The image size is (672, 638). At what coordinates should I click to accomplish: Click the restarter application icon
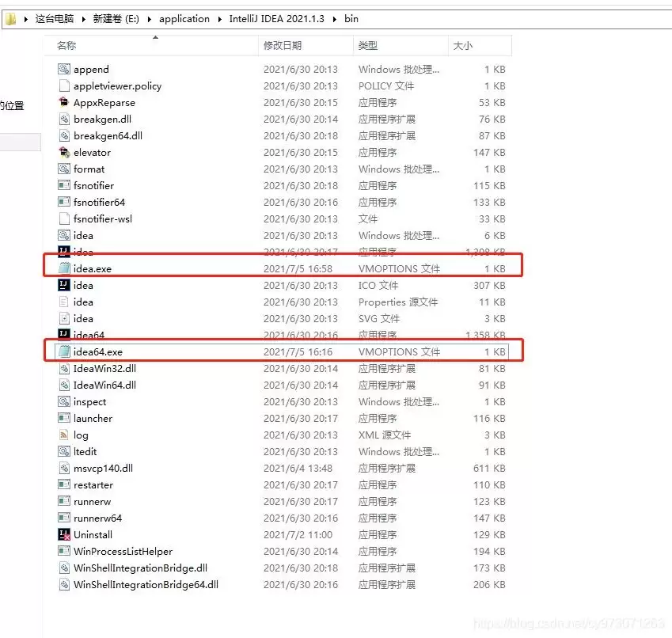tap(64, 484)
